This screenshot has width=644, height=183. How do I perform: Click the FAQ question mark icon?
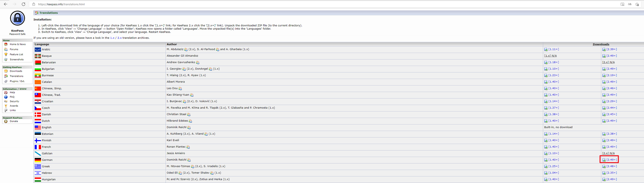pos(6,97)
